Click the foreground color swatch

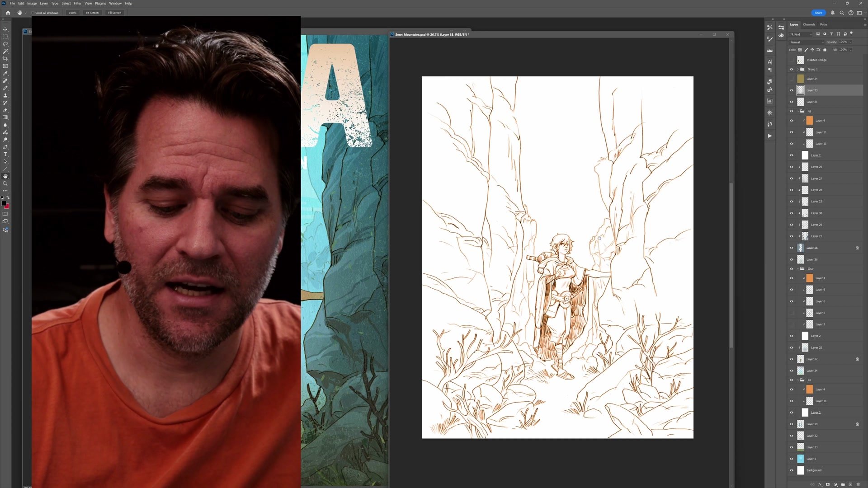click(x=4, y=203)
